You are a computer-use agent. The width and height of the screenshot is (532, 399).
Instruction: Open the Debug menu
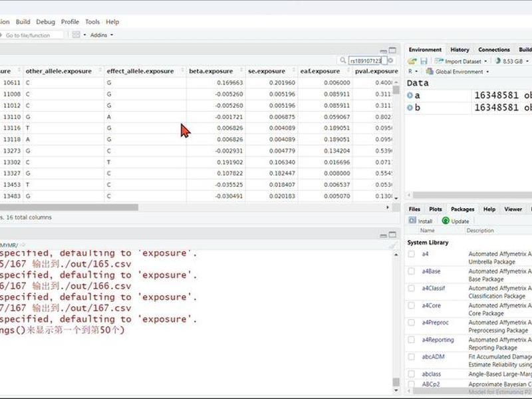(x=45, y=22)
